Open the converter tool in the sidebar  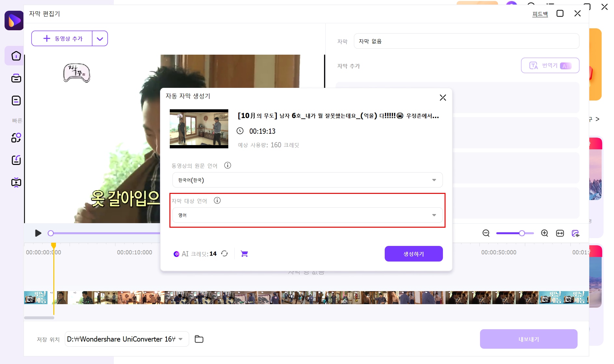[16, 138]
